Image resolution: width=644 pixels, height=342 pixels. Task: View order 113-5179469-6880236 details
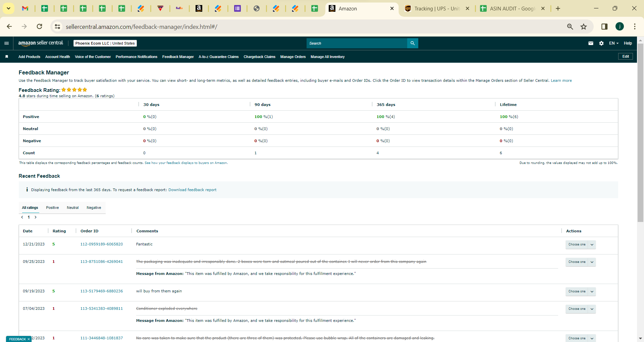point(102,291)
